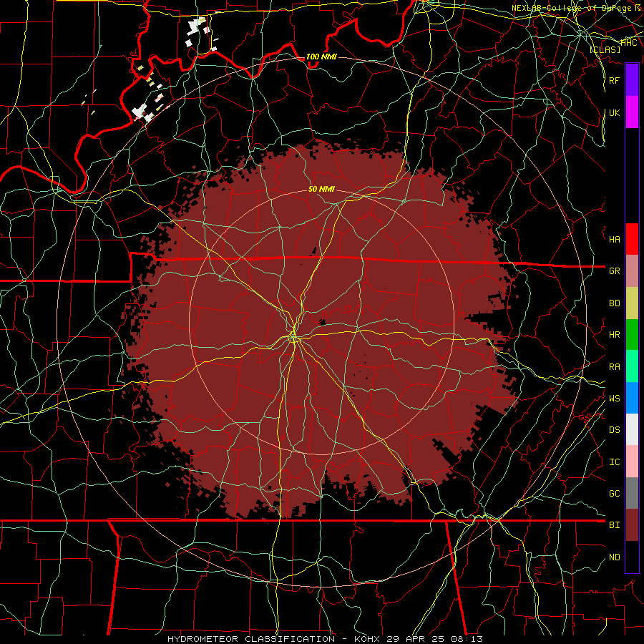Screen dimensions: 644x644
Task: Click the 'ND' legend label
Action: click(x=614, y=557)
